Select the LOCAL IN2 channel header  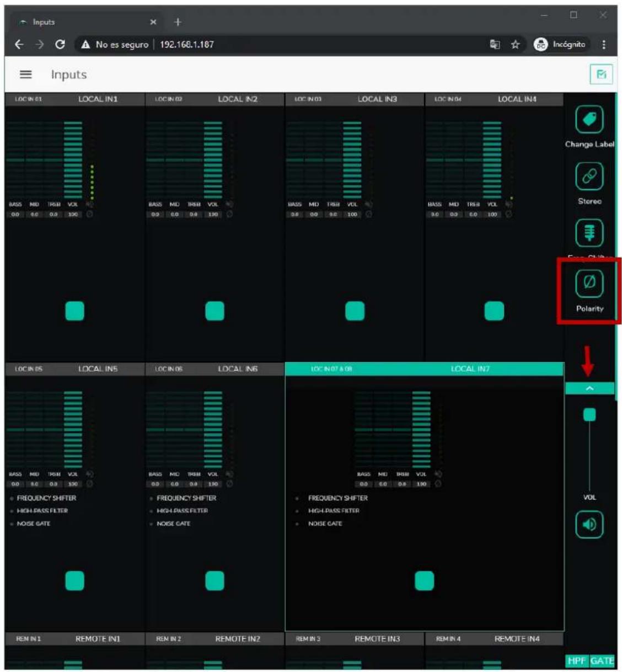tap(215, 99)
